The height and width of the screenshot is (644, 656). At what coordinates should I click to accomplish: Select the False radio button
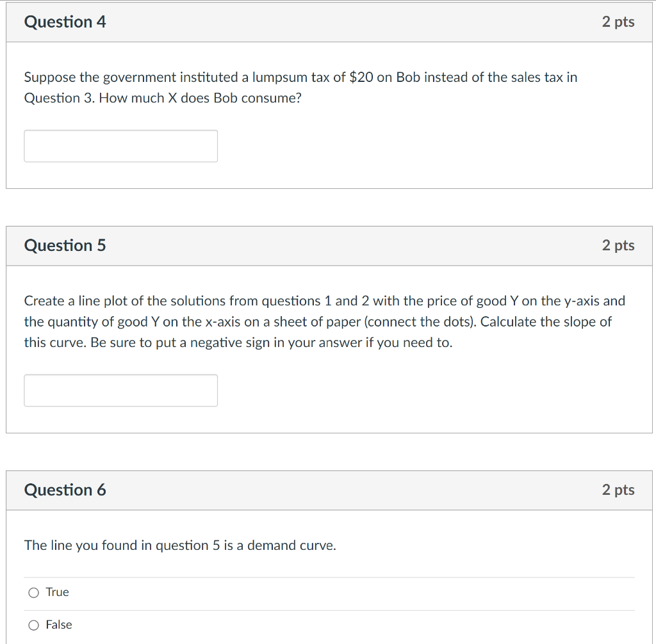coord(33,625)
